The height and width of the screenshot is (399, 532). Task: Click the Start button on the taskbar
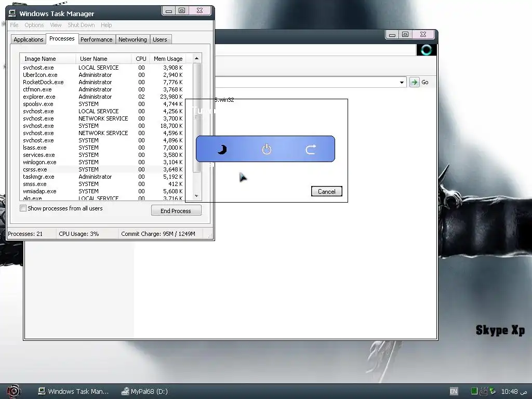pyautogui.click(x=13, y=391)
